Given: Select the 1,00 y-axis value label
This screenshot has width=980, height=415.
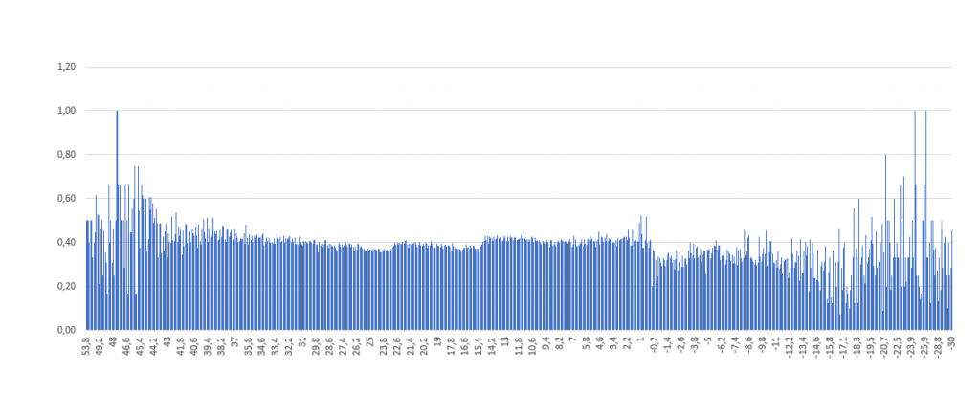Looking at the screenshot, I should (67, 111).
